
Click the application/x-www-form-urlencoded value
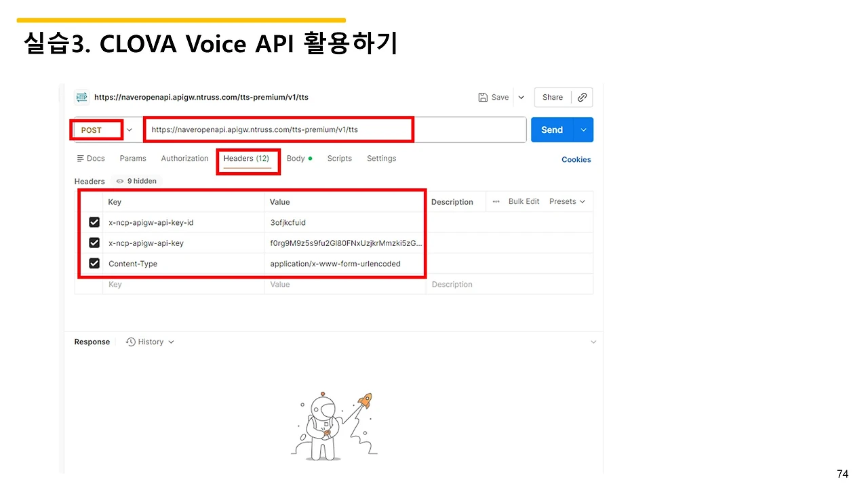pyautogui.click(x=335, y=264)
